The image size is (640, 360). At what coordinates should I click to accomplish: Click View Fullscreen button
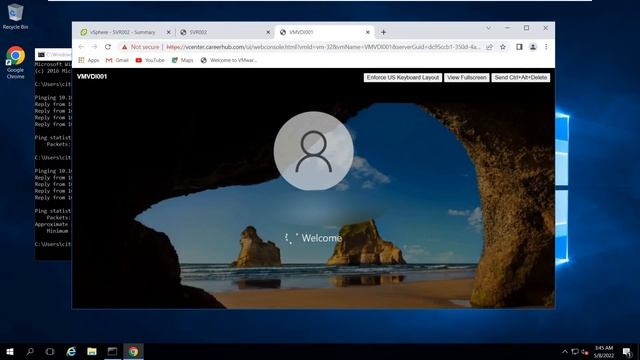point(467,78)
